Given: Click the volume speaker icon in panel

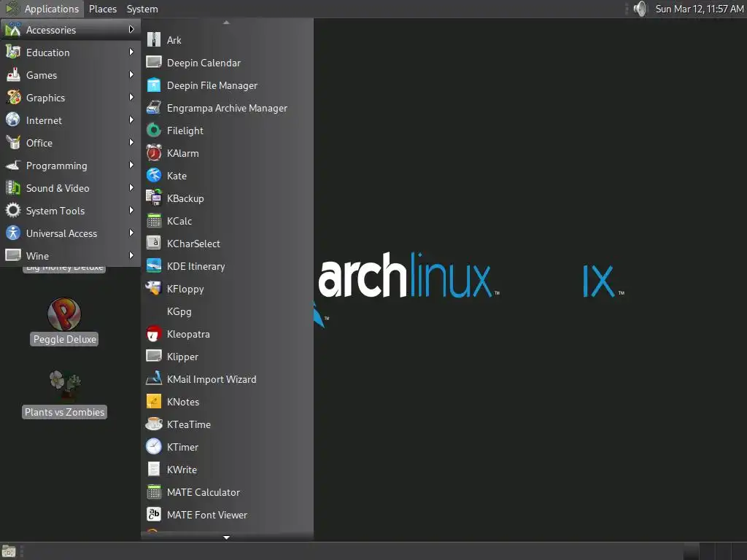Looking at the screenshot, I should [640, 9].
